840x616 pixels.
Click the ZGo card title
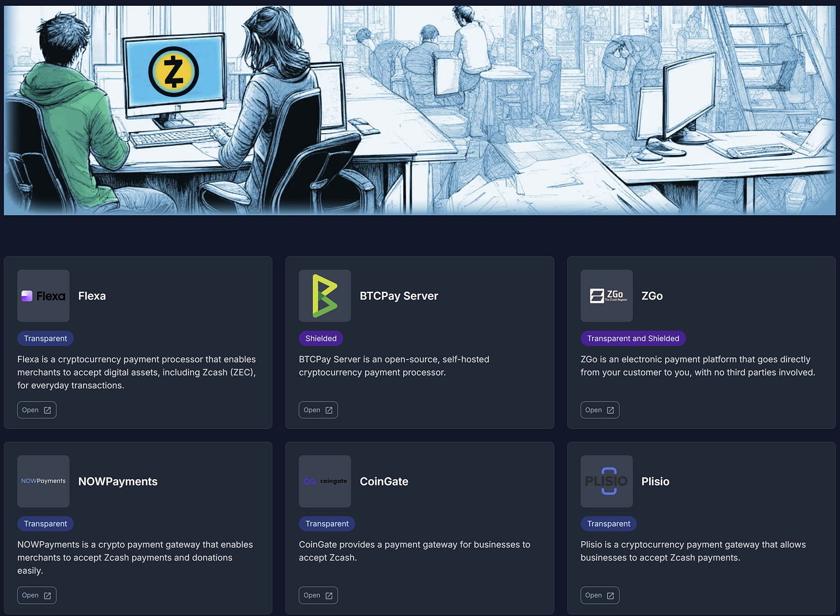pyautogui.click(x=652, y=296)
